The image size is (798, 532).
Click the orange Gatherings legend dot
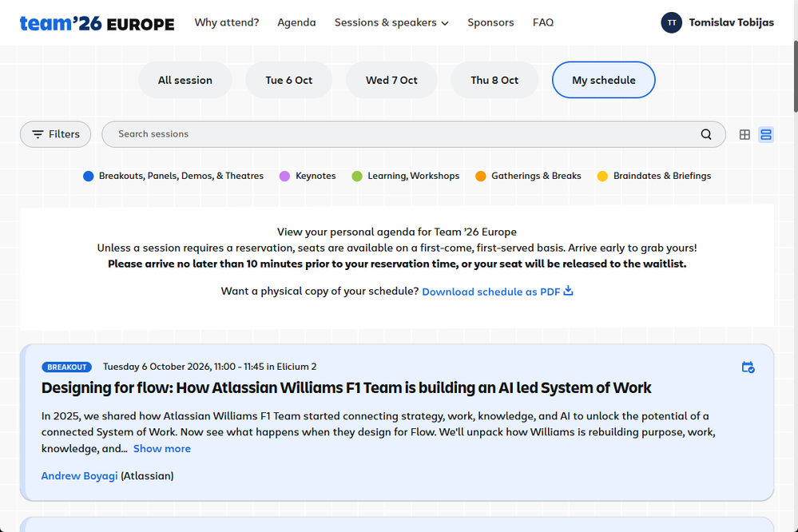click(480, 177)
